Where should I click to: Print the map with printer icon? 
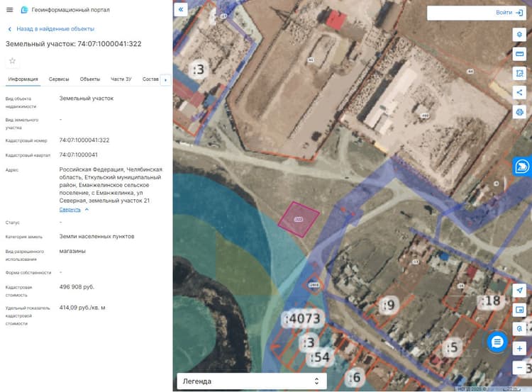coord(519,112)
